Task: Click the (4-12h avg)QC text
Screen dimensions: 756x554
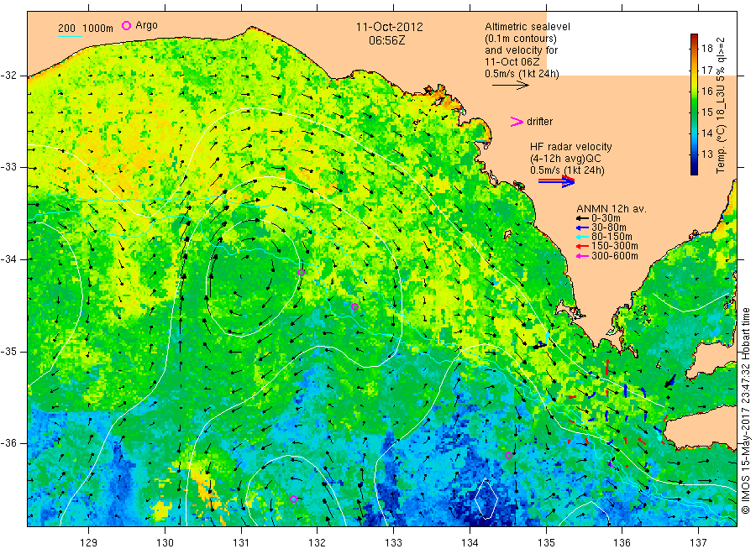Action: tap(565, 159)
